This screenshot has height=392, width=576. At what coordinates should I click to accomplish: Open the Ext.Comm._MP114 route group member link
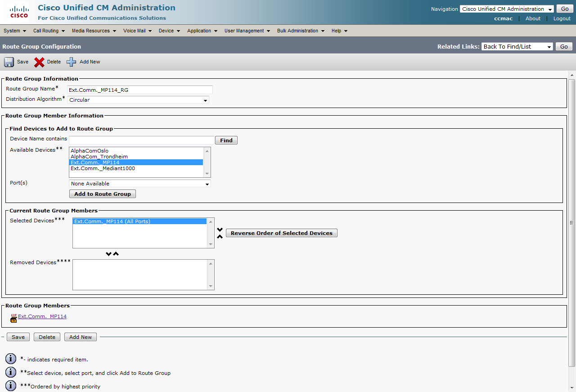click(x=42, y=316)
